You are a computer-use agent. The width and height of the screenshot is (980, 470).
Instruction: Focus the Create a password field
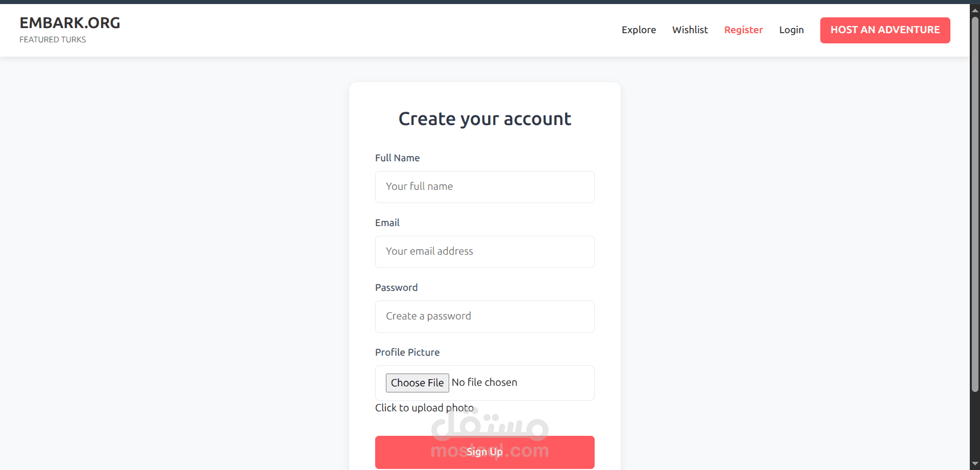[x=485, y=316]
